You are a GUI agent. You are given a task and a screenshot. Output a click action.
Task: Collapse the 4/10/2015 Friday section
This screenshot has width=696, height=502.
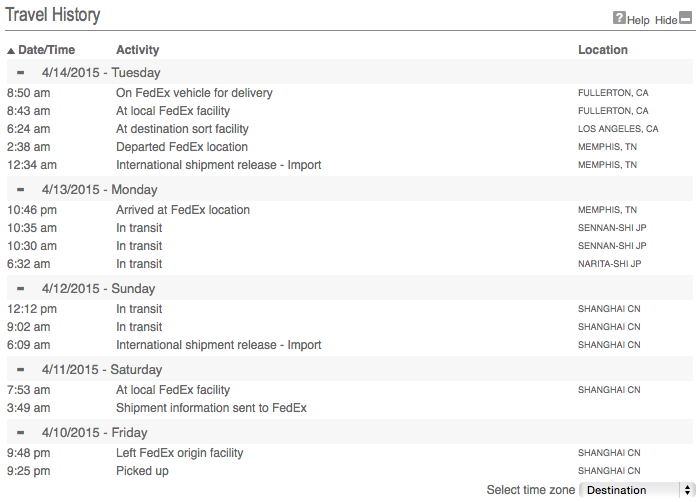[20, 433]
